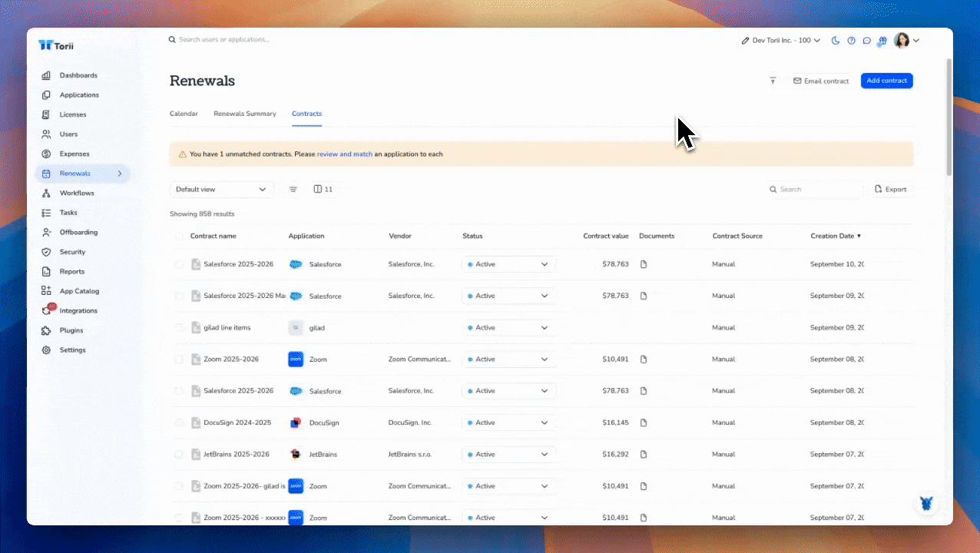Screen dimensions: 980x553
Task: Open the filter icon next to Default view
Action: (x=293, y=189)
